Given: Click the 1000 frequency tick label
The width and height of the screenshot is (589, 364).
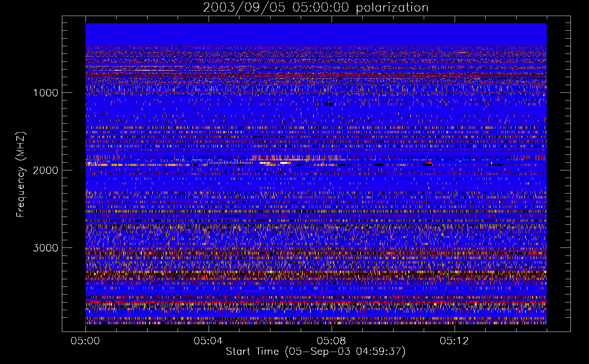Looking at the screenshot, I should click(46, 93).
